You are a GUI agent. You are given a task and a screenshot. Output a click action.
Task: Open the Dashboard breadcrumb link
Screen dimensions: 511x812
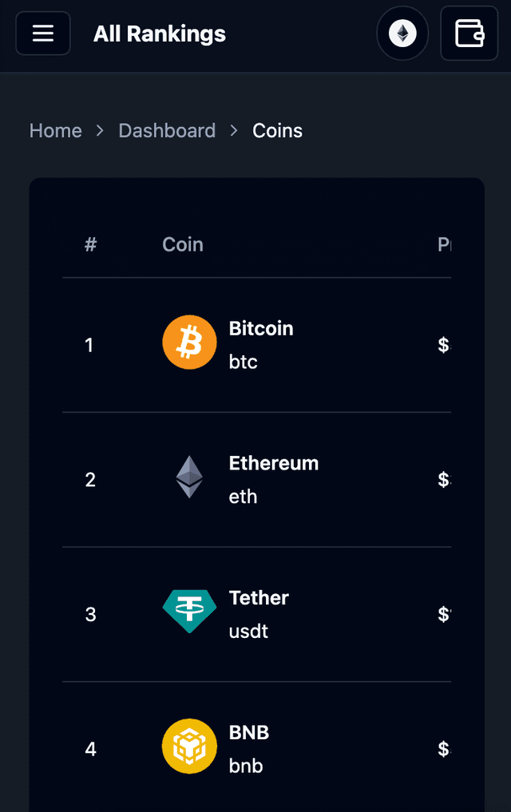click(167, 130)
